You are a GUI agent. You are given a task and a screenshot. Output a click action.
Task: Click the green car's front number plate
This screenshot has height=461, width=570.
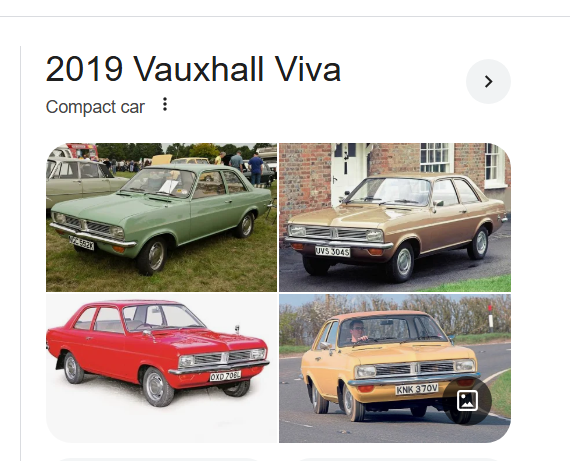pyautogui.click(x=81, y=243)
